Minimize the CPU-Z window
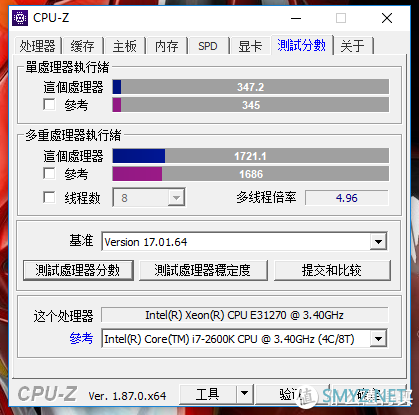Image resolution: width=419 pixels, height=415 pixels. pos(296,18)
